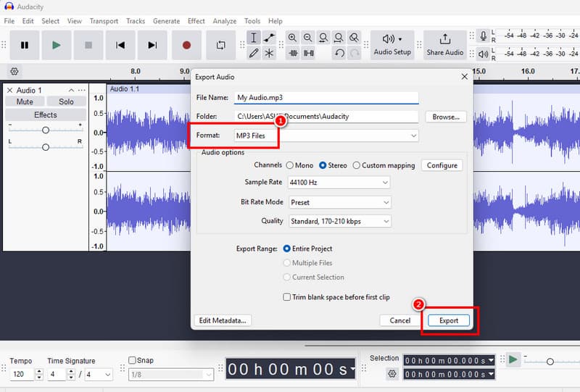Click the Stop transport button
The width and height of the screenshot is (580, 392).
(88, 45)
